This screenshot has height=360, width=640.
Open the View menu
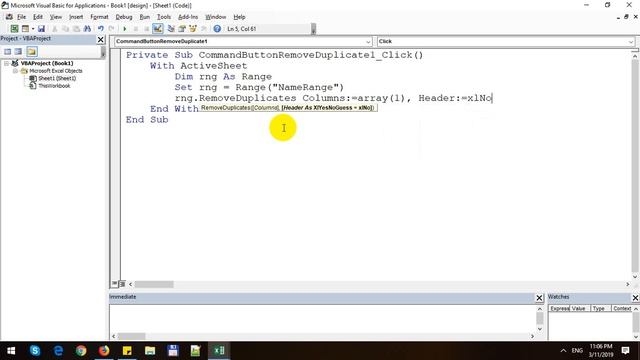click(56, 17)
